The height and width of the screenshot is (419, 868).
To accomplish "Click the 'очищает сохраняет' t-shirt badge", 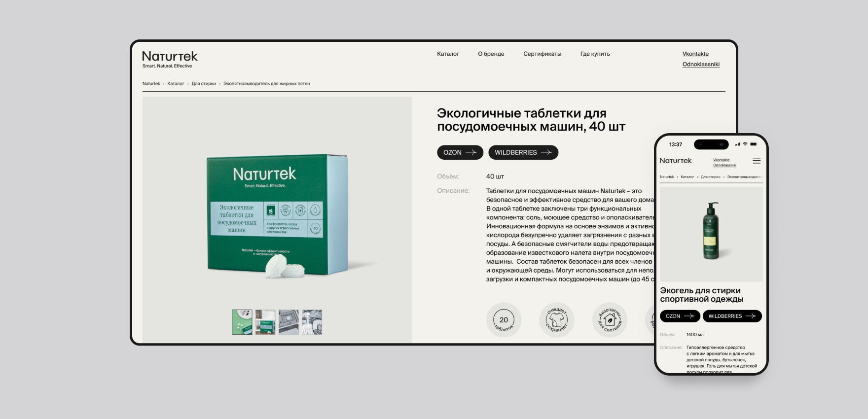I will (557, 320).
